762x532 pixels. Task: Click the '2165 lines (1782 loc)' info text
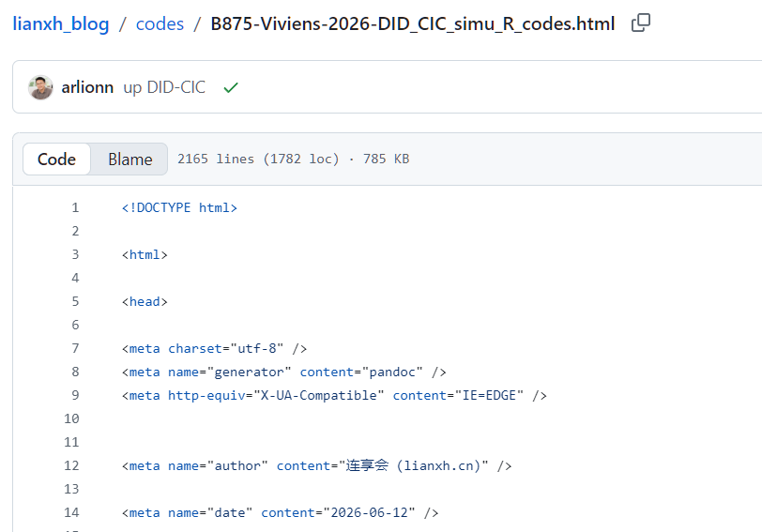(x=258, y=159)
